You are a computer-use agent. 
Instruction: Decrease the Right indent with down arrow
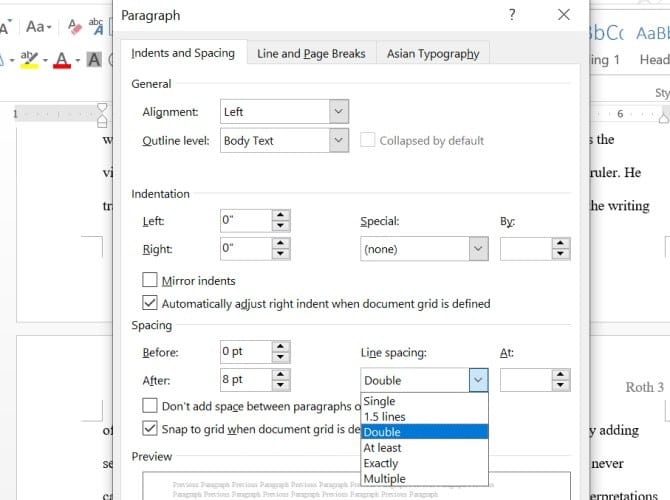click(281, 254)
